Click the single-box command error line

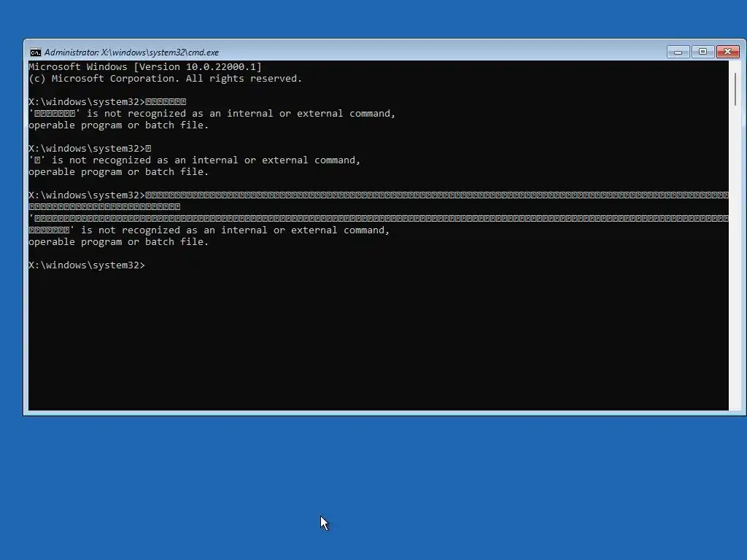pyautogui.click(x=194, y=160)
